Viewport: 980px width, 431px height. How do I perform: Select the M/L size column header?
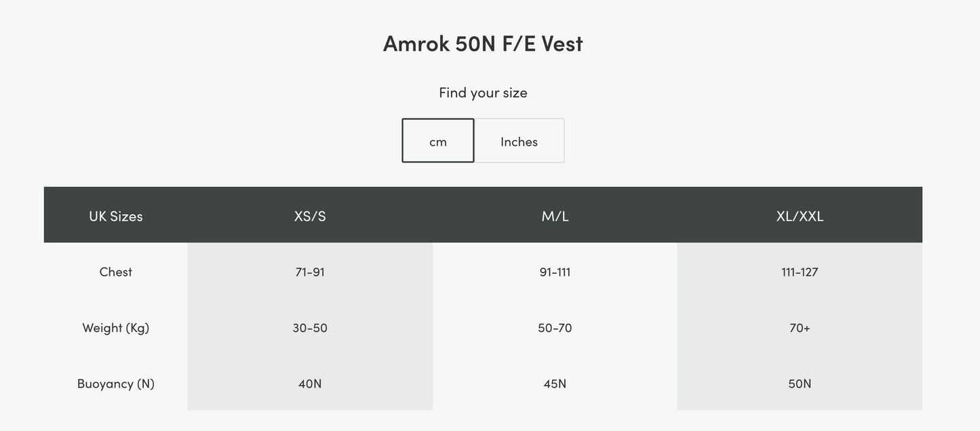tap(555, 215)
